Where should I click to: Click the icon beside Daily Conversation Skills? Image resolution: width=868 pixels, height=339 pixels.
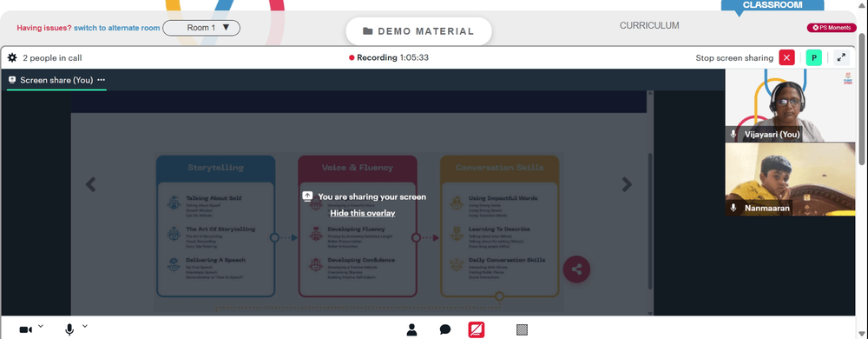click(x=457, y=265)
